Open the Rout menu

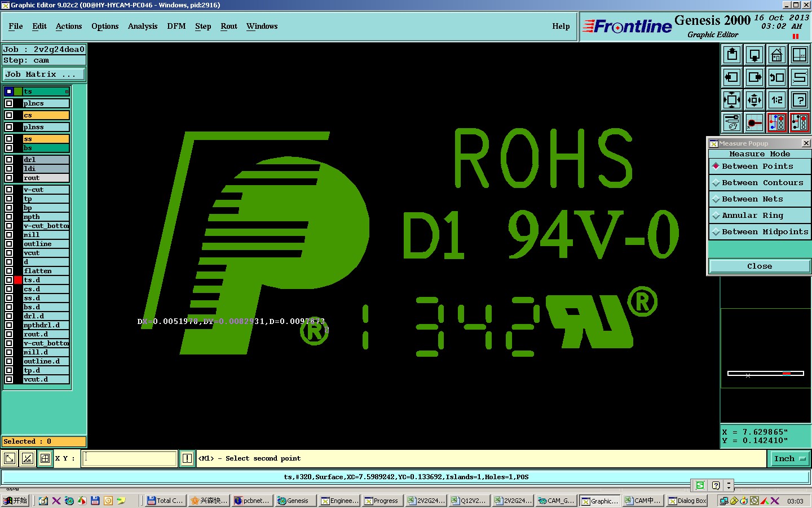[229, 27]
